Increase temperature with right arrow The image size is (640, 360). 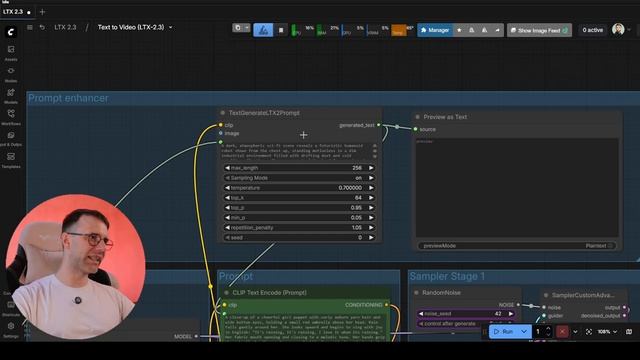[371, 188]
